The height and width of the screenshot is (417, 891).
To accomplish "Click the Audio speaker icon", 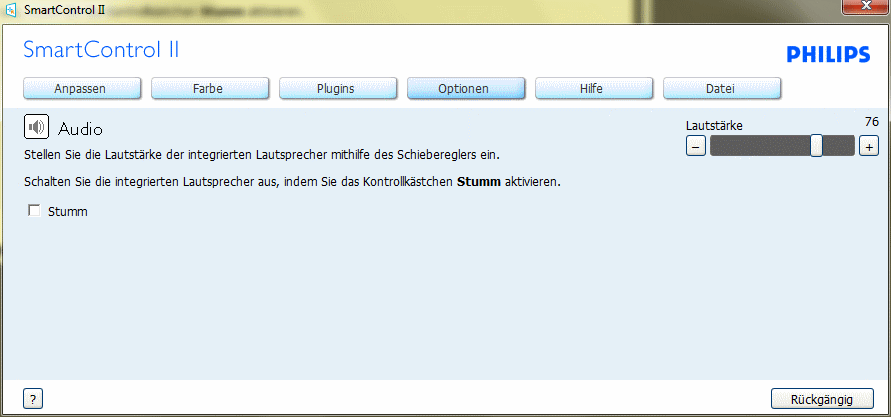I will coord(36,127).
